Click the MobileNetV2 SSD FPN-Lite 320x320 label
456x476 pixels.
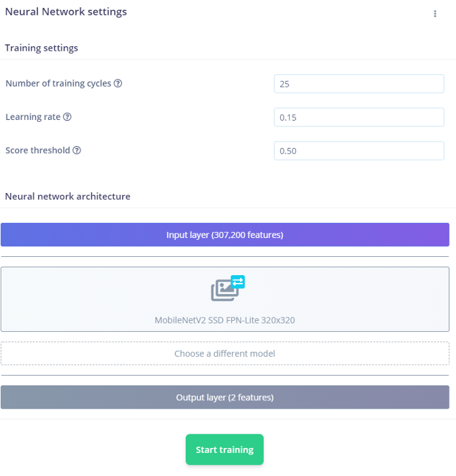pyautogui.click(x=225, y=320)
